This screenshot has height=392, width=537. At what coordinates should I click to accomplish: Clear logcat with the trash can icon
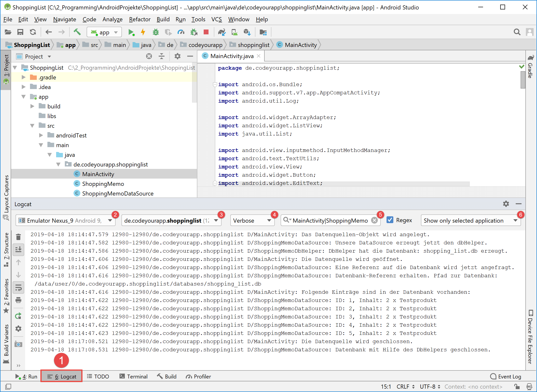click(18, 237)
